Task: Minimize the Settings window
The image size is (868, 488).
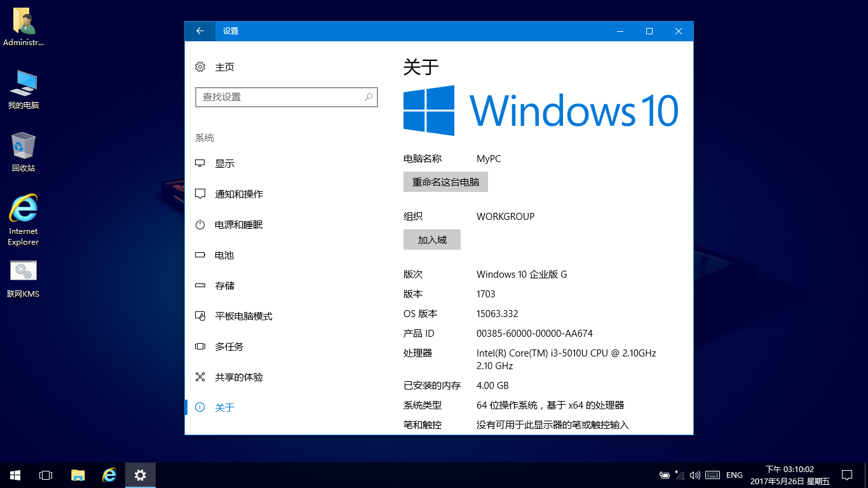Action: pos(620,31)
